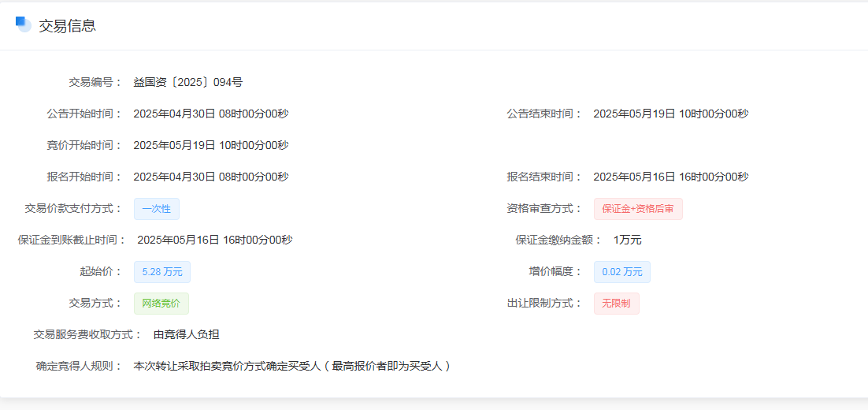
Task: Select transaction number 益国资〔2025〕094号
Action: pos(187,83)
